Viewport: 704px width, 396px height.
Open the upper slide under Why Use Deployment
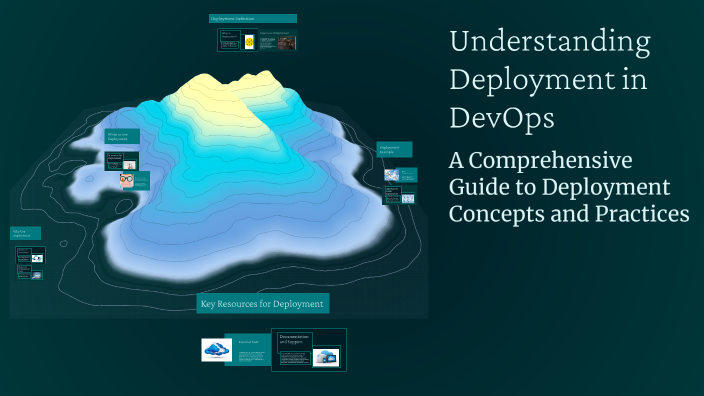31,255
